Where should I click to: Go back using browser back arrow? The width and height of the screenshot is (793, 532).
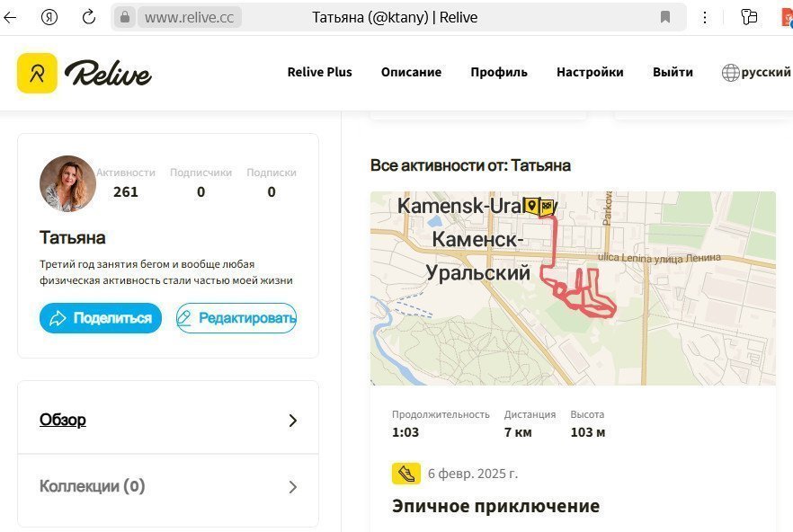10,17
